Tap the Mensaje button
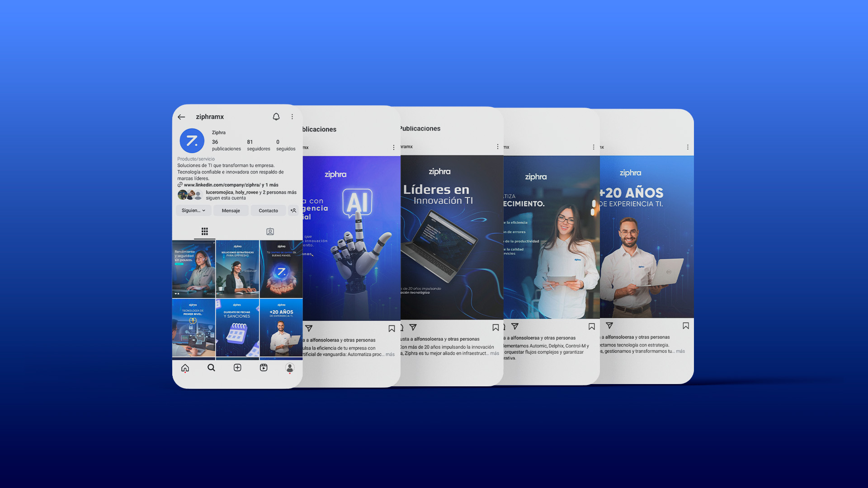 231,211
